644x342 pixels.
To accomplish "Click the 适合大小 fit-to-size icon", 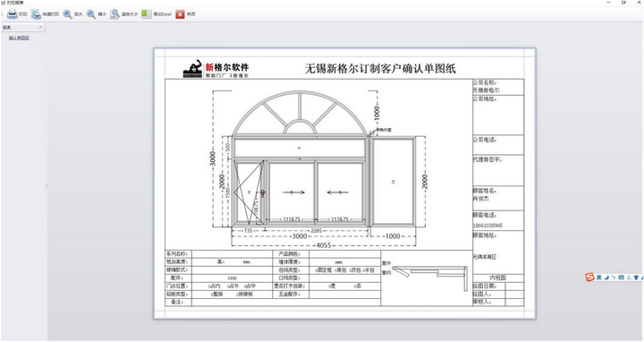I will tap(114, 14).
